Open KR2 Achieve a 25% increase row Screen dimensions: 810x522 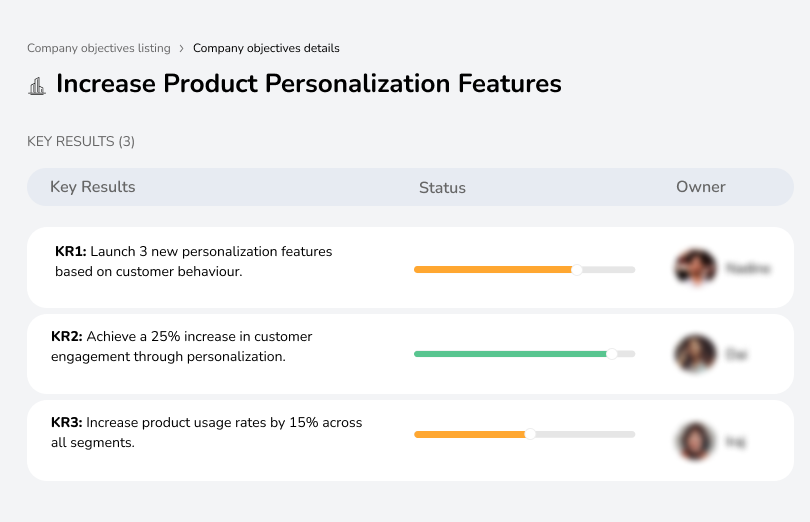(x=410, y=354)
